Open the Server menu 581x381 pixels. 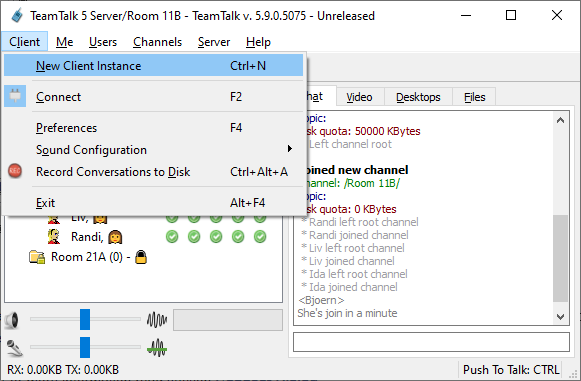[x=214, y=42]
